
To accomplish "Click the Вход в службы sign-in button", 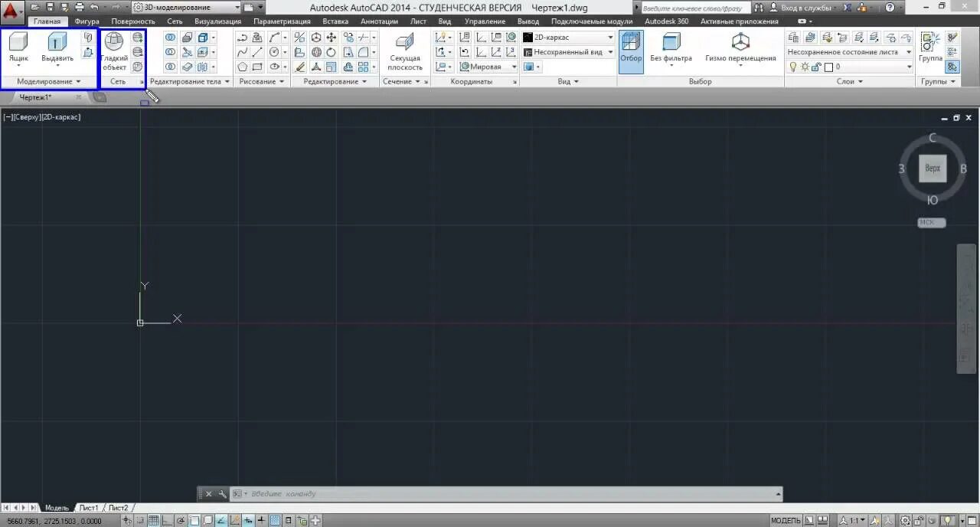I will [800, 7].
